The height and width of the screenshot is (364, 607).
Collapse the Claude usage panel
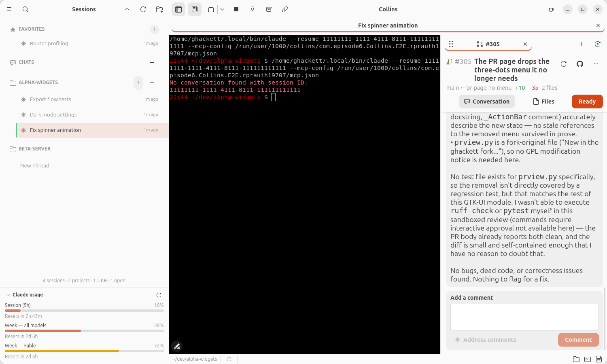point(8,295)
